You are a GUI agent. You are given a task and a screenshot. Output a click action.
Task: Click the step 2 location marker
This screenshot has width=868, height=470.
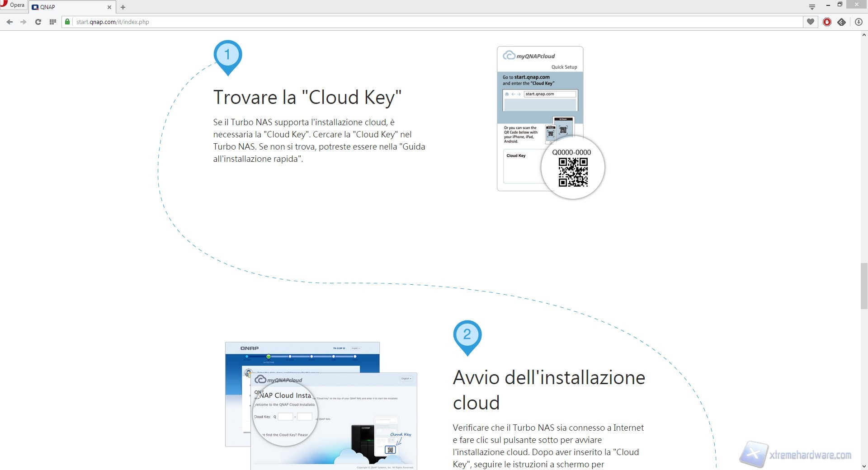pos(467,336)
